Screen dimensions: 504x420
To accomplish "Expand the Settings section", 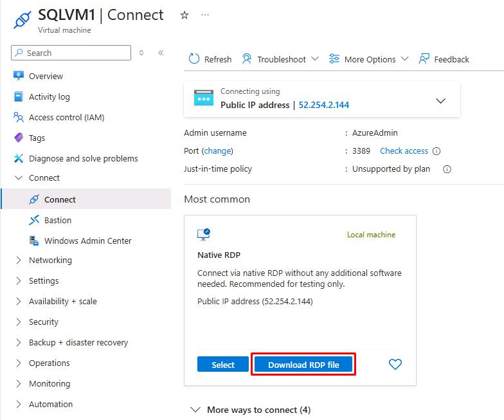I will point(19,280).
